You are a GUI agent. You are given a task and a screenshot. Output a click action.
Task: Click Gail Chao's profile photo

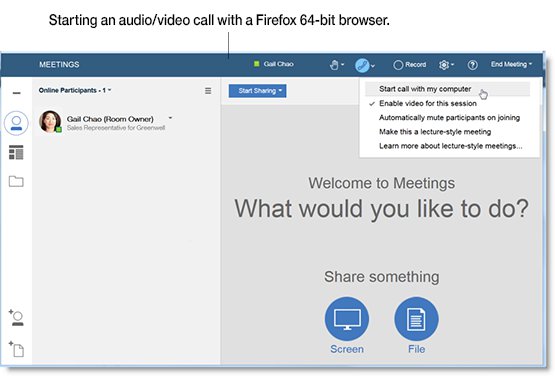[x=50, y=121]
